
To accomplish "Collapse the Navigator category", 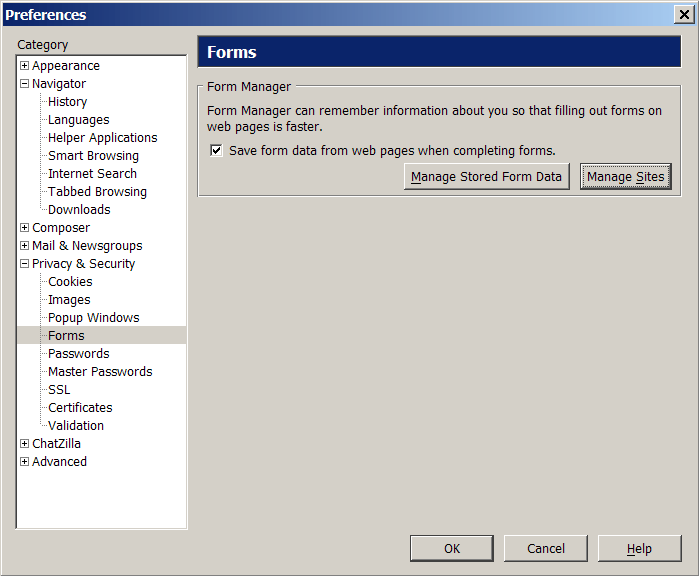I will tap(25, 83).
